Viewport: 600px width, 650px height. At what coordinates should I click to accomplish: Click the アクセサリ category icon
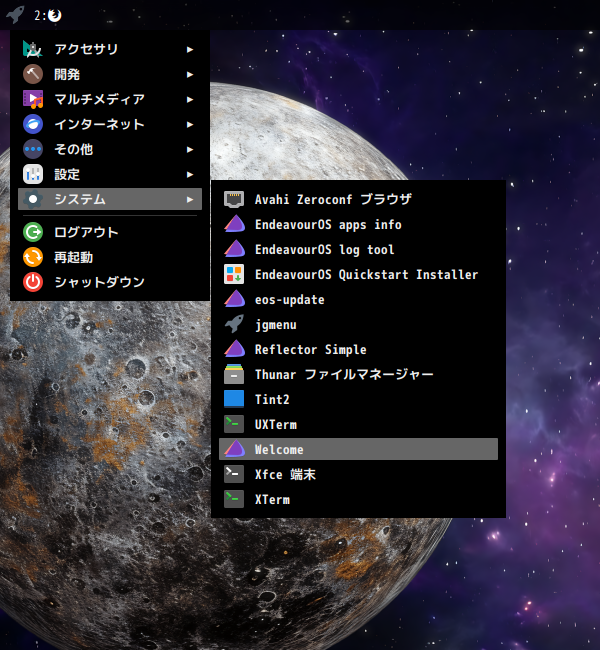click(x=33, y=49)
